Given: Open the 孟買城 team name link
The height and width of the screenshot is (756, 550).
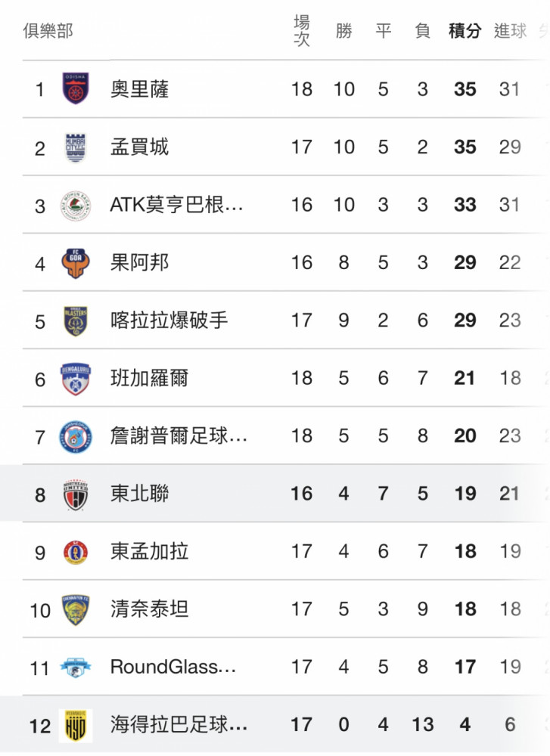Looking at the screenshot, I should click(139, 147).
